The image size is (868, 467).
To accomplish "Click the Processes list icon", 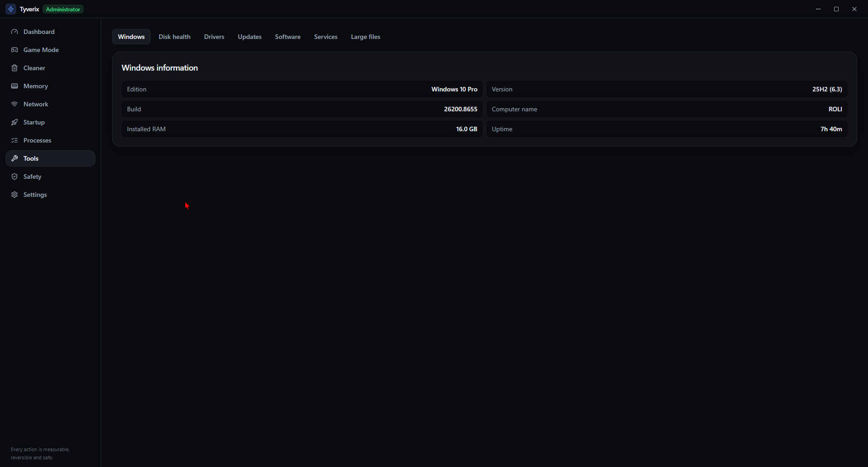I will coord(14,140).
